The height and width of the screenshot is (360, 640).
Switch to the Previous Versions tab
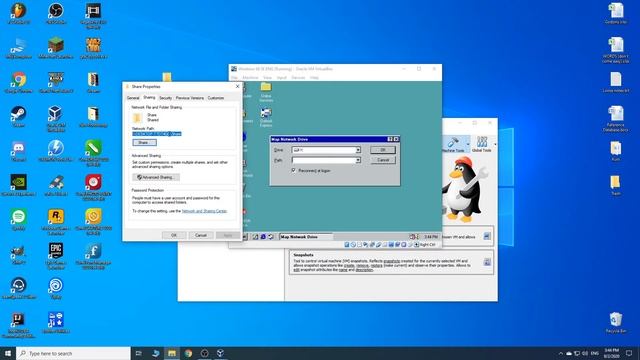pyautogui.click(x=189, y=98)
